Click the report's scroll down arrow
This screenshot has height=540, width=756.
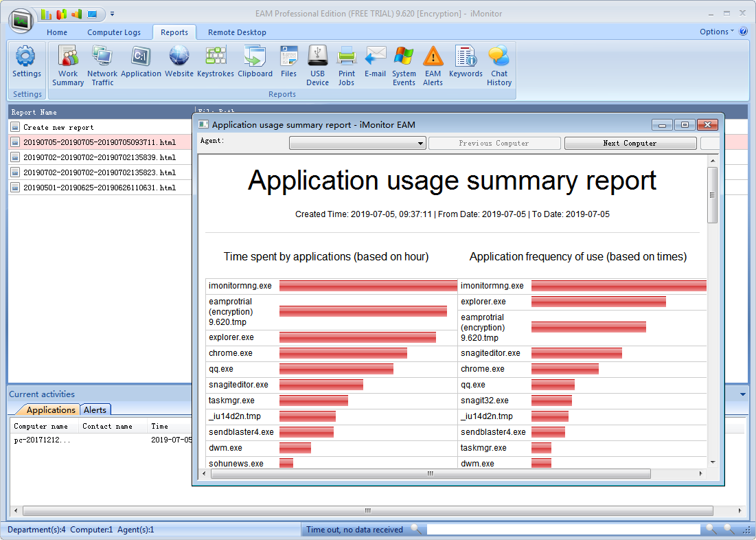712,462
